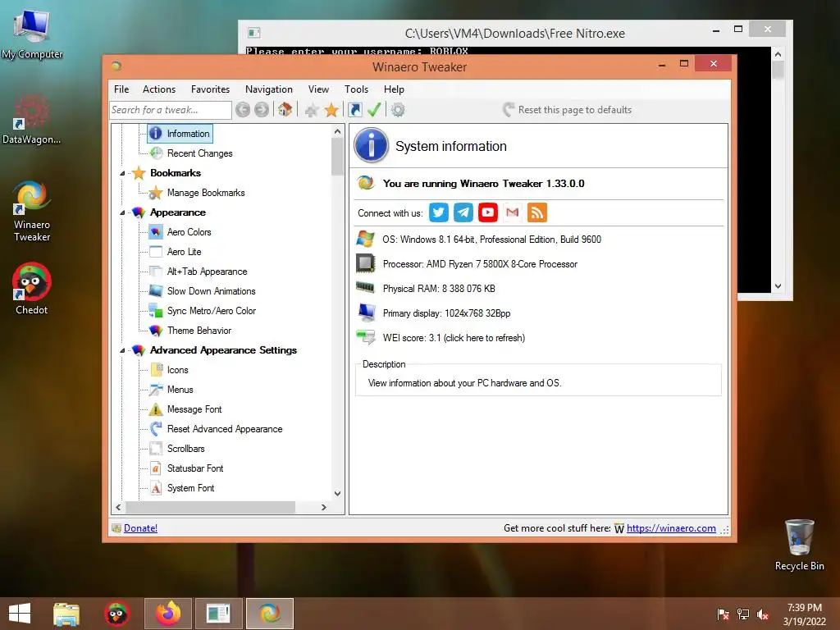Click the gold bookmarks star toolbar icon
Image resolution: width=840 pixels, height=630 pixels.
click(331, 110)
